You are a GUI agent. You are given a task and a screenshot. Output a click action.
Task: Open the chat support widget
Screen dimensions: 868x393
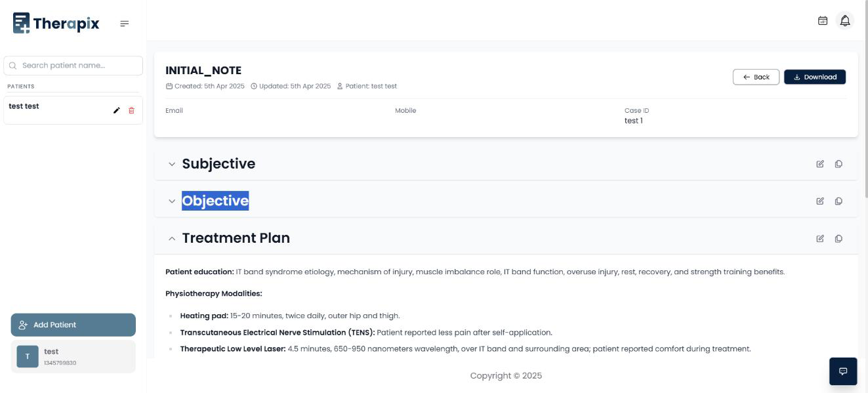tap(843, 371)
